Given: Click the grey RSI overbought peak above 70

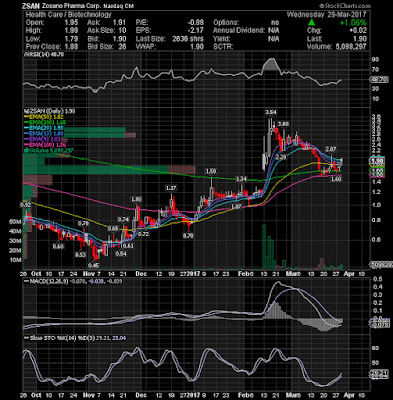Looking at the screenshot, I should [x=271, y=65].
